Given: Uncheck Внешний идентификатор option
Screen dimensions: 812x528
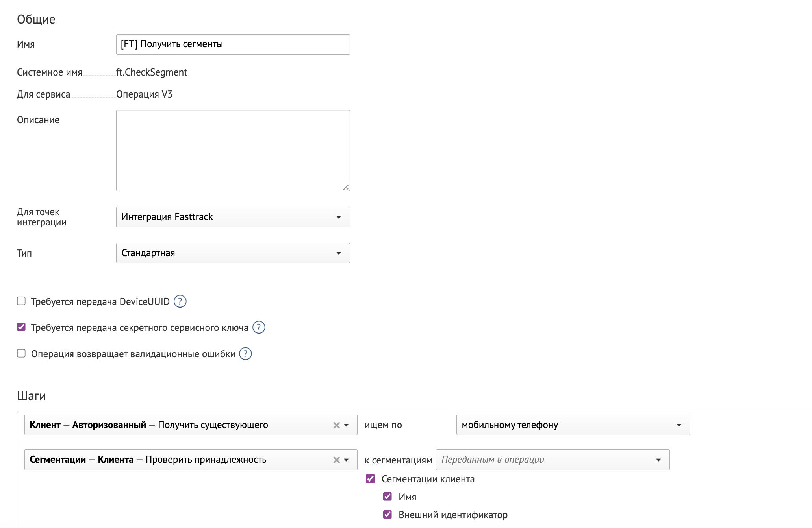Looking at the screenshot, I should 387,515.
